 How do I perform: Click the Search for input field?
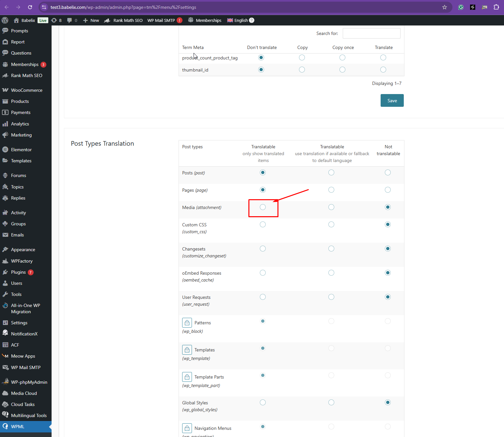click(x=371, y=33)
